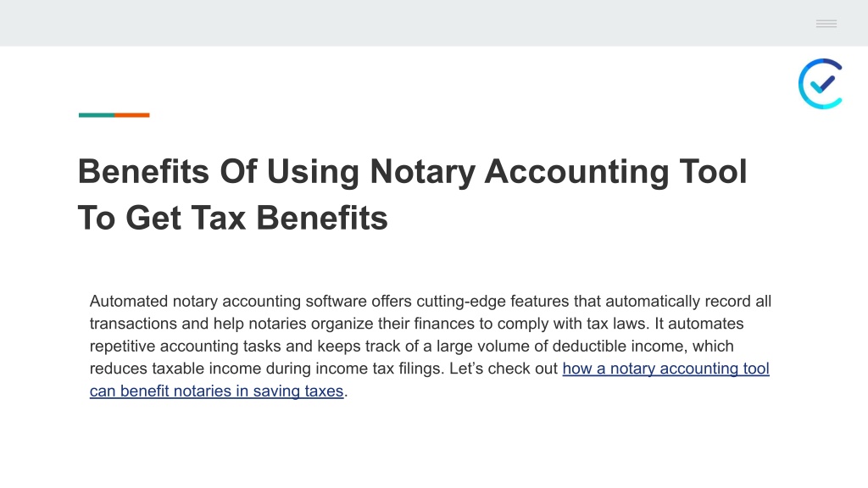Click the dark checkmark inside the logo
Viewport: 868px width, 488px height.
[x=822, y=84]
